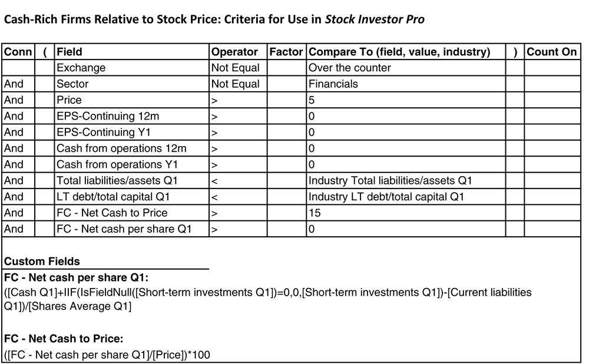Image resolution: width=589 pixels, height=364 pixels.
Task: Click the Custom Fields heading
Action: (42, 261)
